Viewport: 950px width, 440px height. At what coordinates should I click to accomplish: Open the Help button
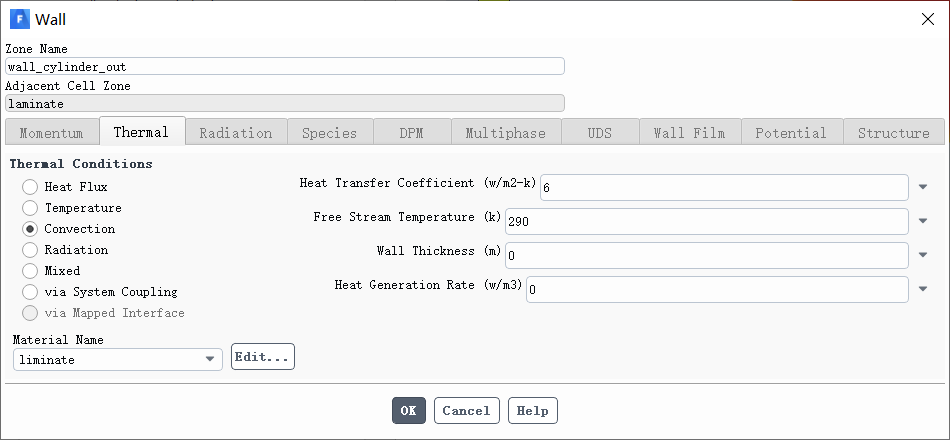coord(533,411)
